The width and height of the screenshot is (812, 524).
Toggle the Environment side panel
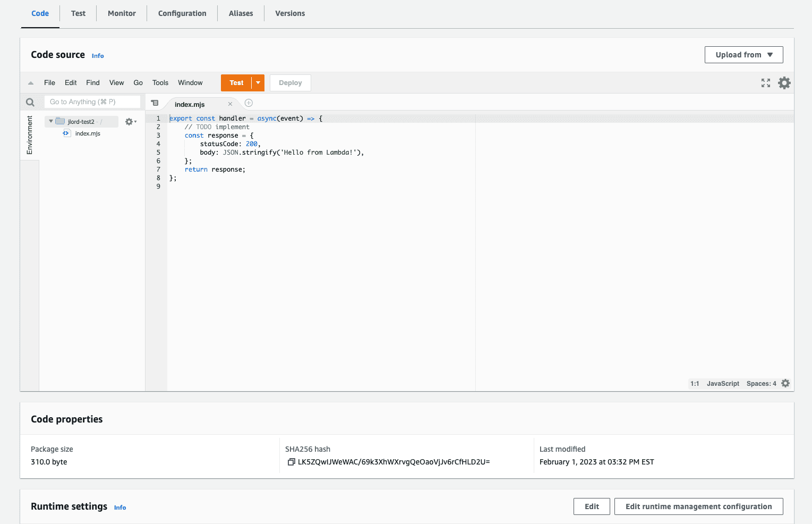30,135
